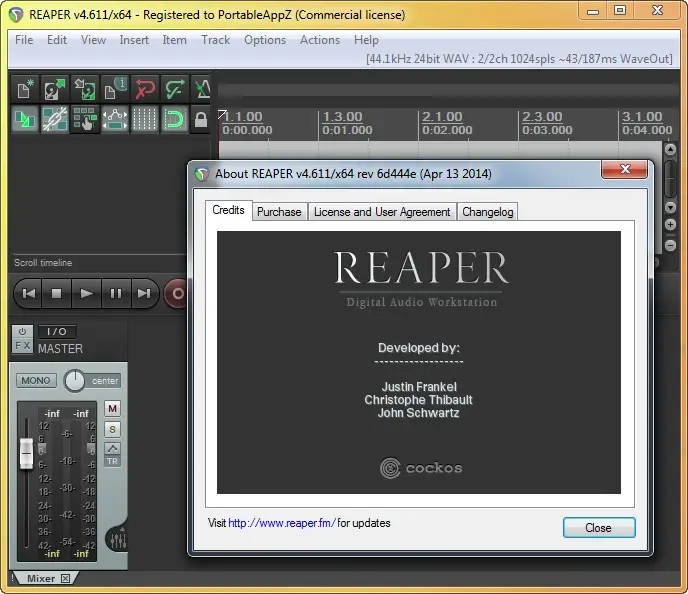Click REAPER icon in main title bar
This screenshot has width=688, height=594.
[16, 15]
